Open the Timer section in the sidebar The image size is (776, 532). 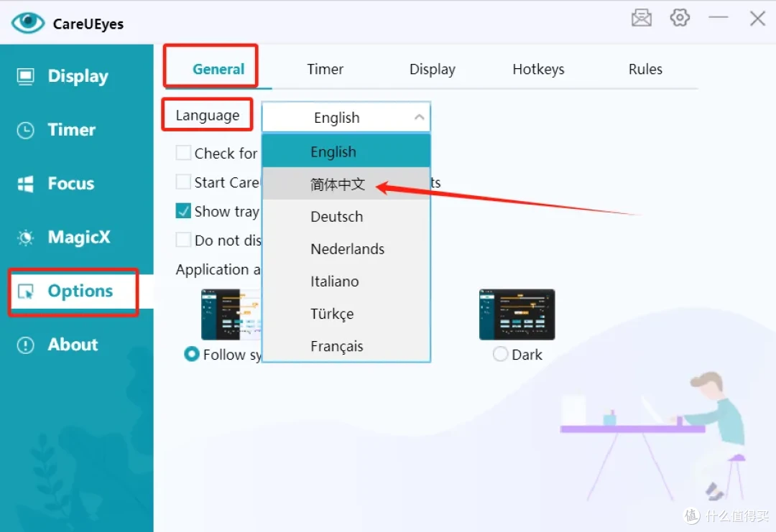pyautogui.click(x=77, y=130)
